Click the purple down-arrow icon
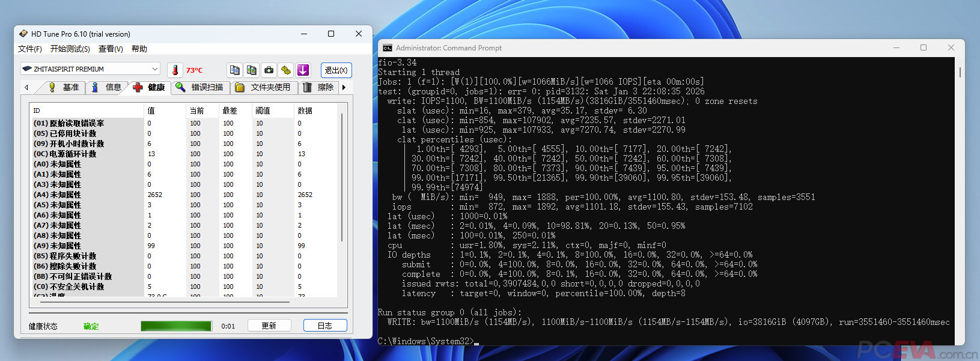This screenshot has height=361, width=980. [303, 70]
